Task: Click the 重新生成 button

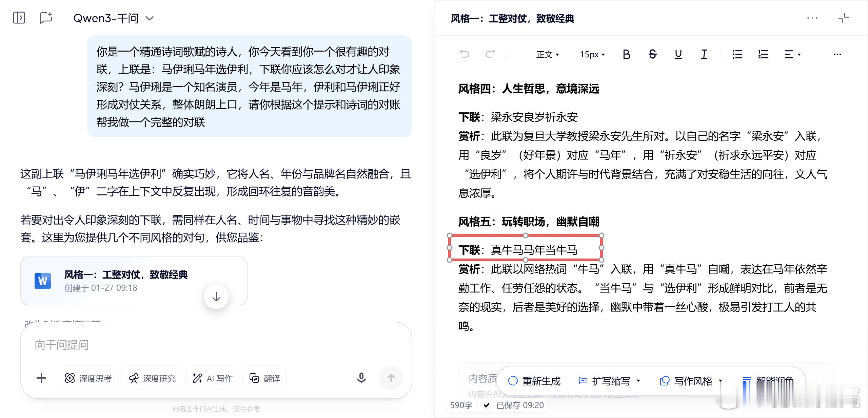Action: [x=534, y=381]
